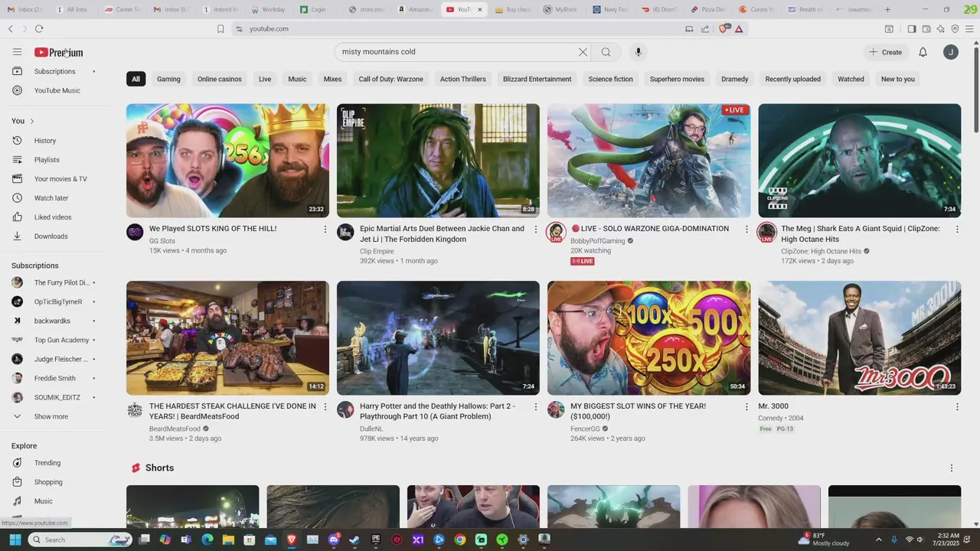Open the notifications bell
Image resolution: width=980 pixels, height=551 pixels.
point(923,52)
